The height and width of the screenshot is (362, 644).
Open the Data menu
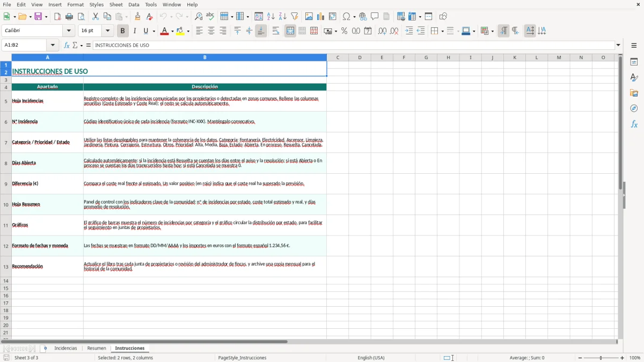(134, 4)
